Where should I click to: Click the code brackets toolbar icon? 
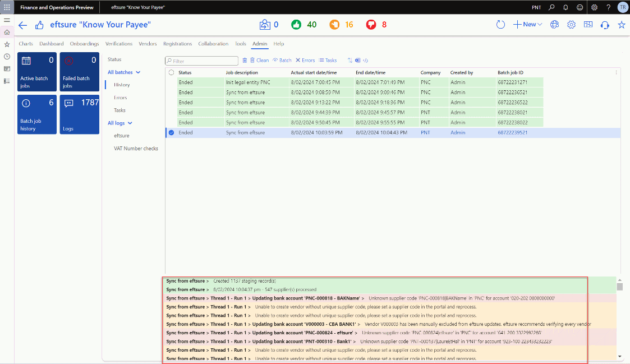365,60
